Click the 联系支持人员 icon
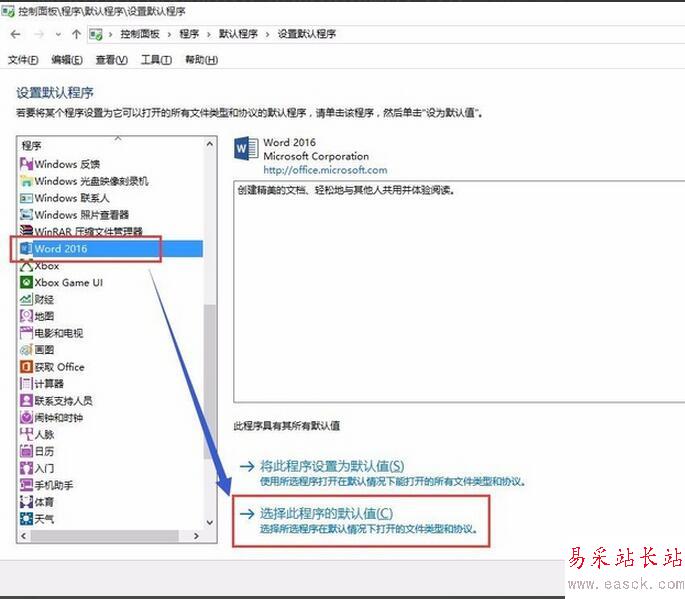The width and height of the screenshot is (685, 599). pyautogui.click(x=26, y=400)
